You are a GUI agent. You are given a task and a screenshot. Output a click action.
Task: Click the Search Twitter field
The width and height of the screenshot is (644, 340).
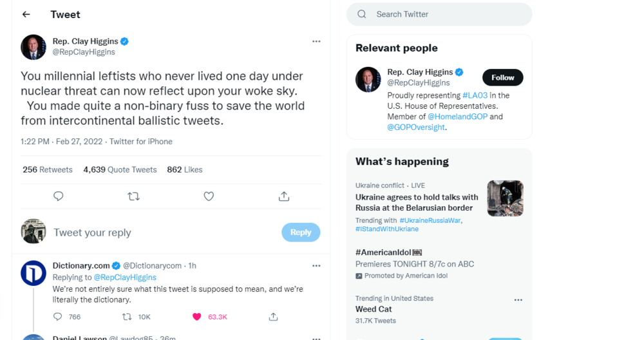[x=444, y=14]
